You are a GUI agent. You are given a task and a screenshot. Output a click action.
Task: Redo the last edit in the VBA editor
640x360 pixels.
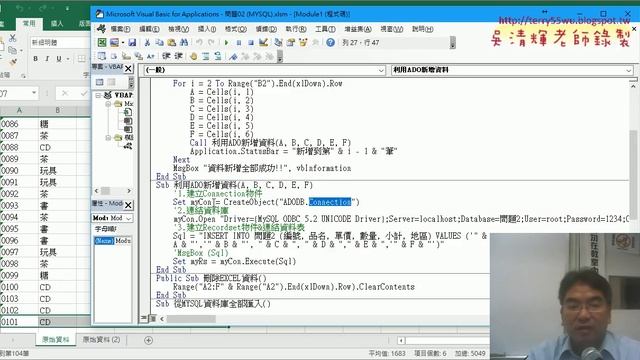click(211, 42)
